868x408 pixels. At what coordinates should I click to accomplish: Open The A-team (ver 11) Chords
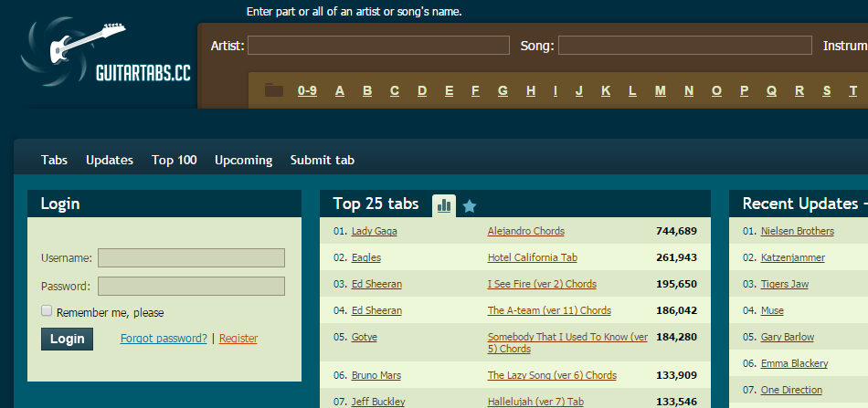[549, 310]
